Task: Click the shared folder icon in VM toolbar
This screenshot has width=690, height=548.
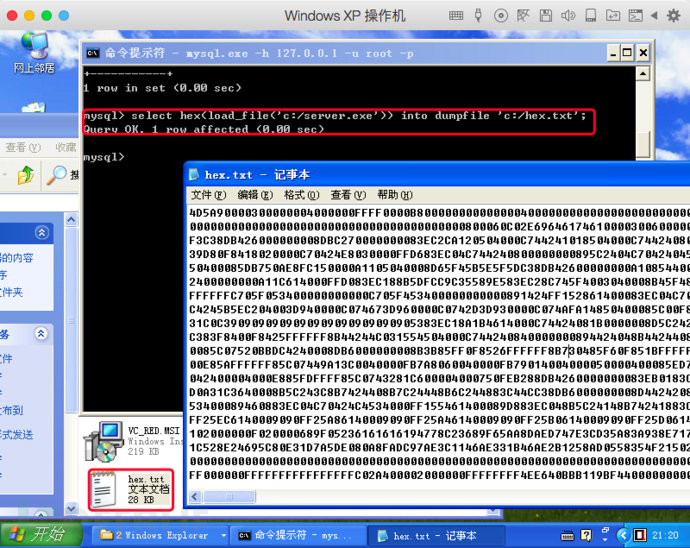Action: point(613,16)
